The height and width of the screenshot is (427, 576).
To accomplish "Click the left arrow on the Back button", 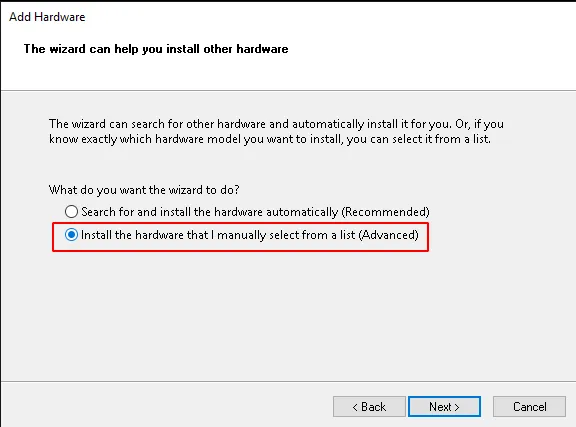I will pos(355,407).
